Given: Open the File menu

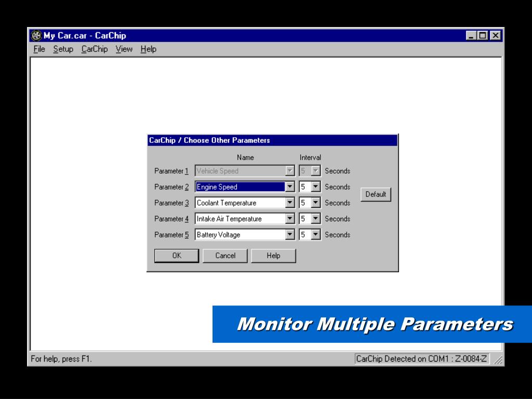Looking at the screenshot, I should [x=39, y=49].
